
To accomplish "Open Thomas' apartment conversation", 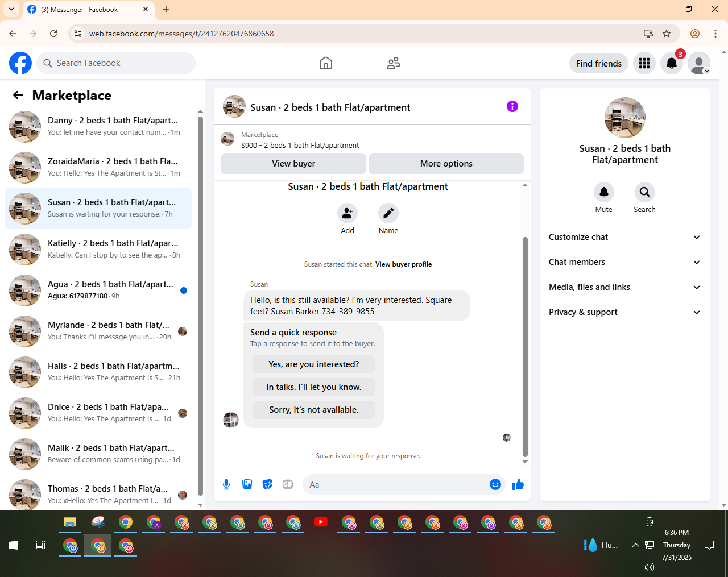I will click(98, 494).
